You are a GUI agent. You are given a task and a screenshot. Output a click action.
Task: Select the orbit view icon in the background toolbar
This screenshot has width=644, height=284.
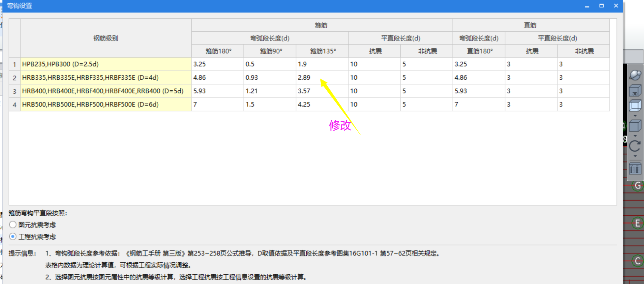pos(635,75)
